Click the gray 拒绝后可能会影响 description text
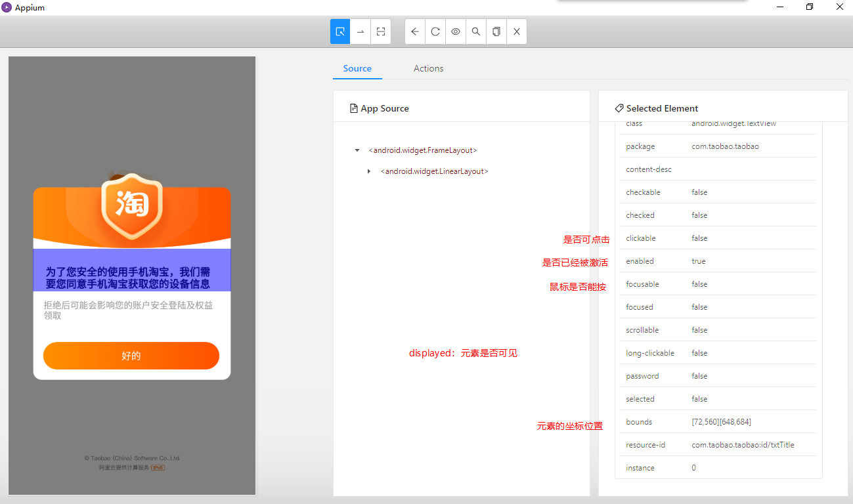853x504 pixels. (129, 310)
